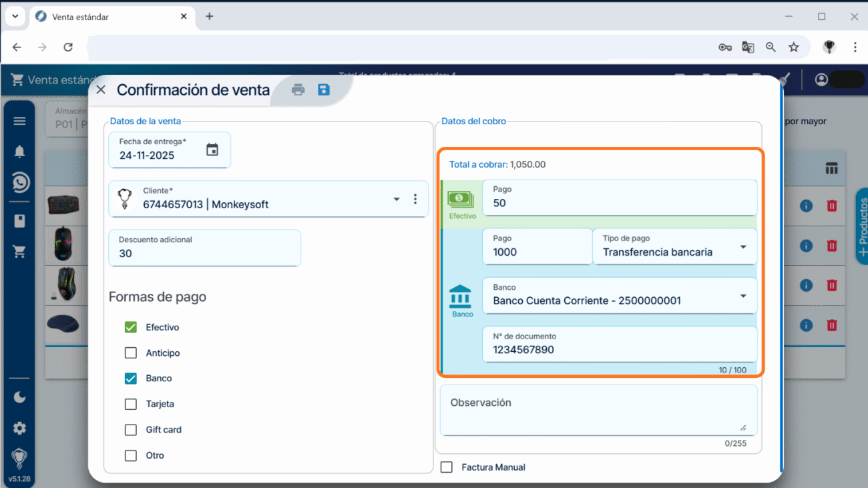Enable the Anticipo payment method
This screenshot has width=868, height=488.
click(x=131, y=353)
